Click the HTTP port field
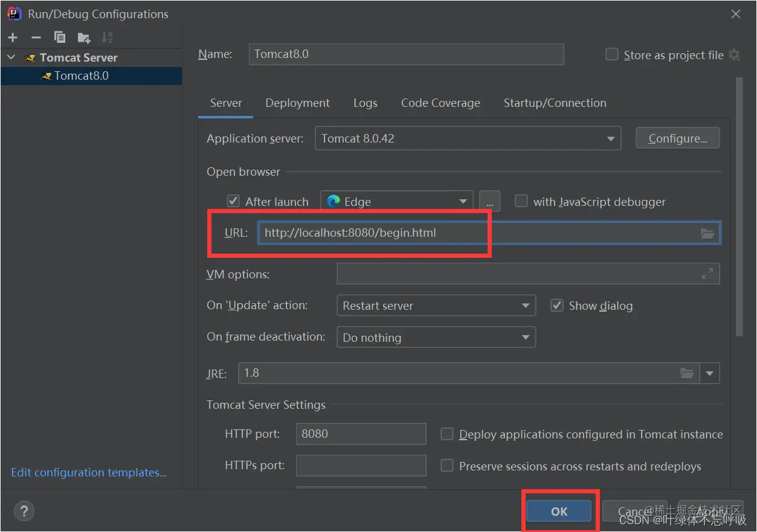The height and width of the screenshot is (532, 757). [x=361, y=434]
